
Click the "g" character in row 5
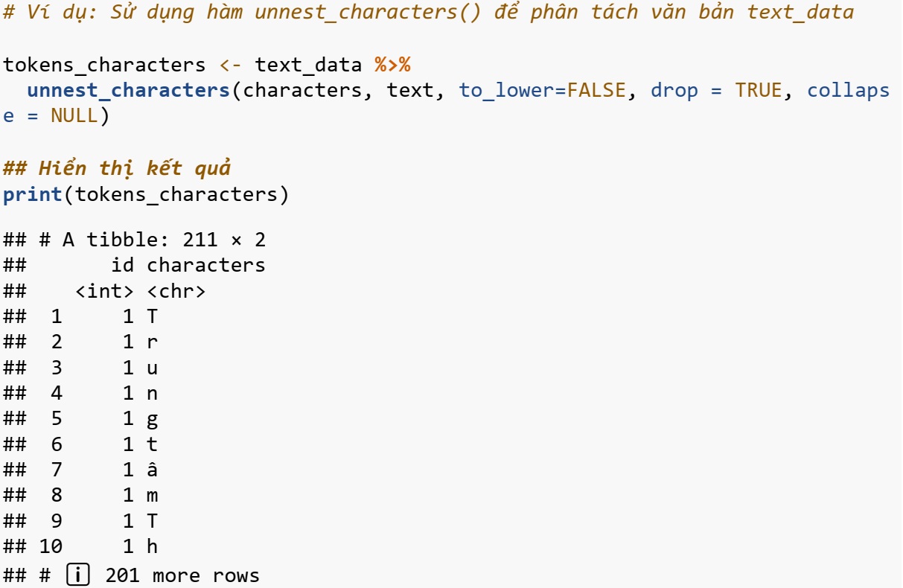pos(152,420)
